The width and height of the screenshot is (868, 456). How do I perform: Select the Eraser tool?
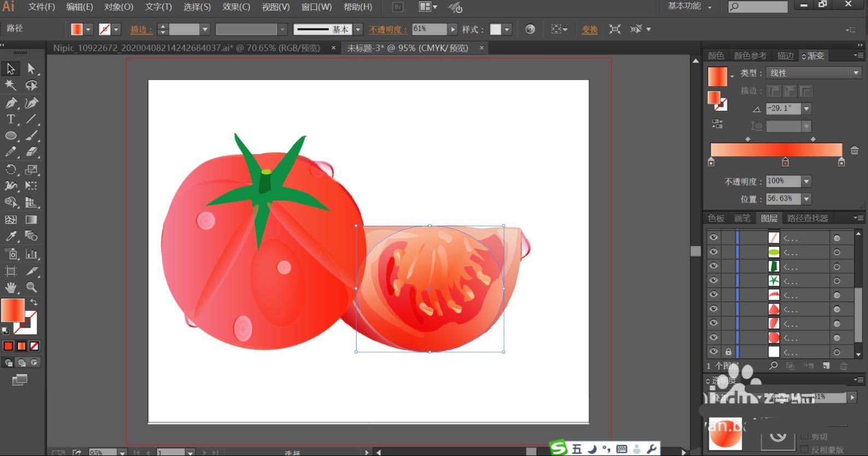[31, 152]
